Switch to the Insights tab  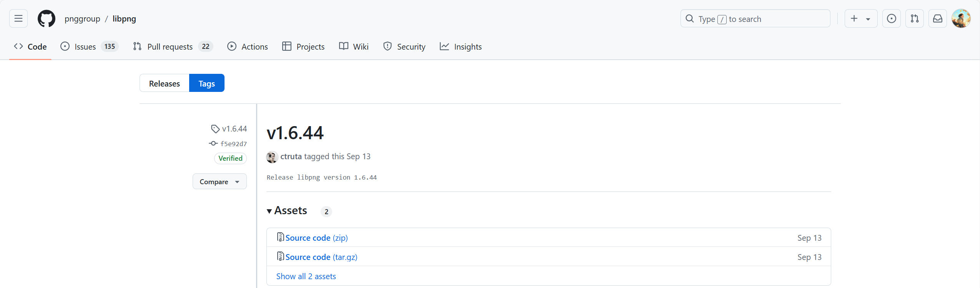(x=461, y=47)
